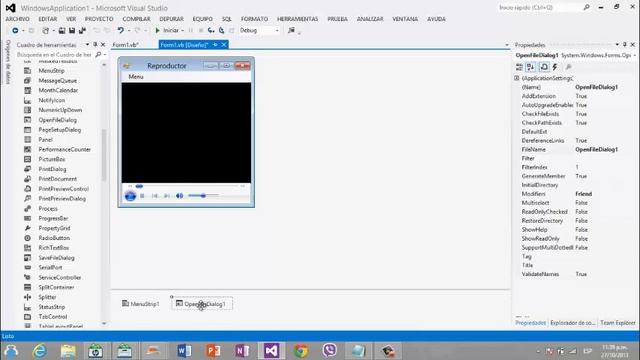Click the navigate back arrow icon
The height and width of the screenshot is (360, 640).
pos(15,30)
